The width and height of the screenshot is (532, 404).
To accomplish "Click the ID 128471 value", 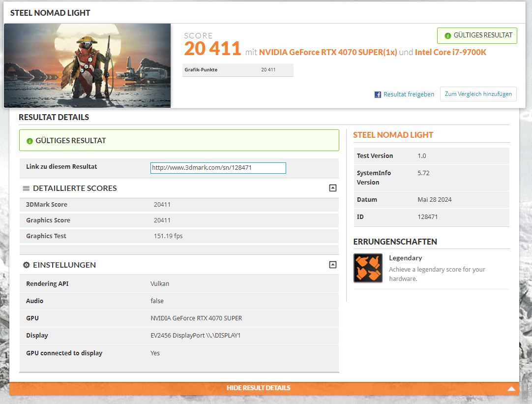I will tap(427, 217).
